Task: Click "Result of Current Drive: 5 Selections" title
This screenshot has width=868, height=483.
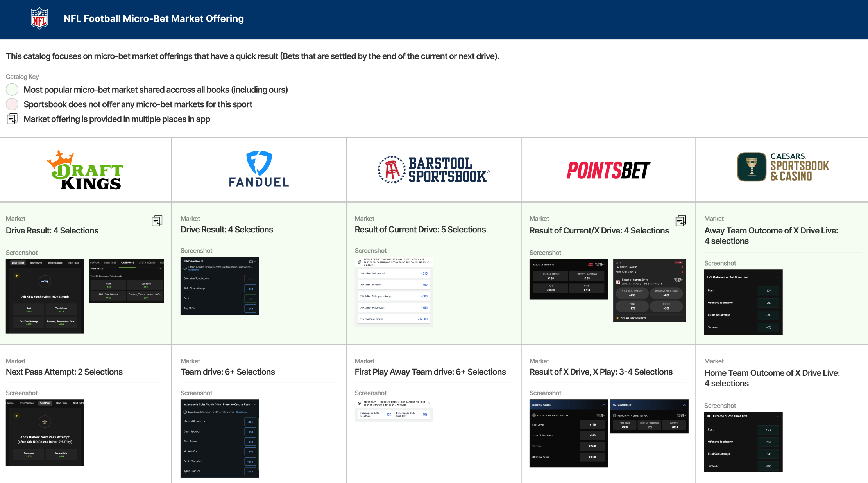Action: 420,230
